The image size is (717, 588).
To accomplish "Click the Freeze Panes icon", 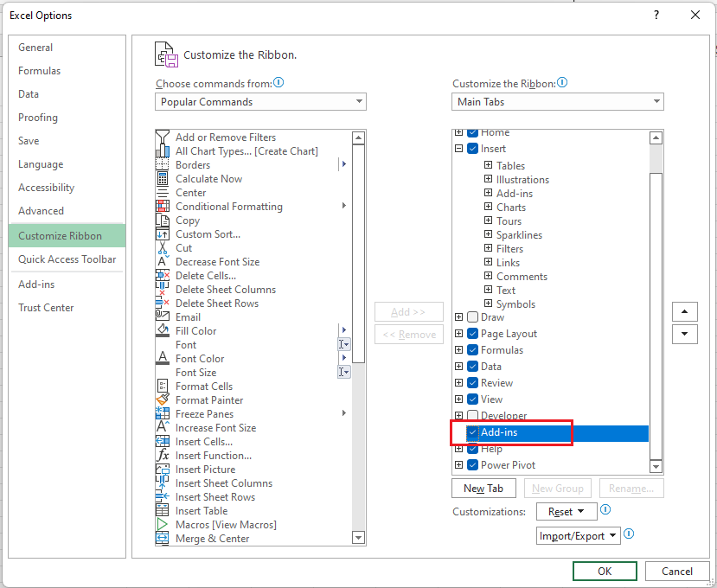I will [163, 413].
